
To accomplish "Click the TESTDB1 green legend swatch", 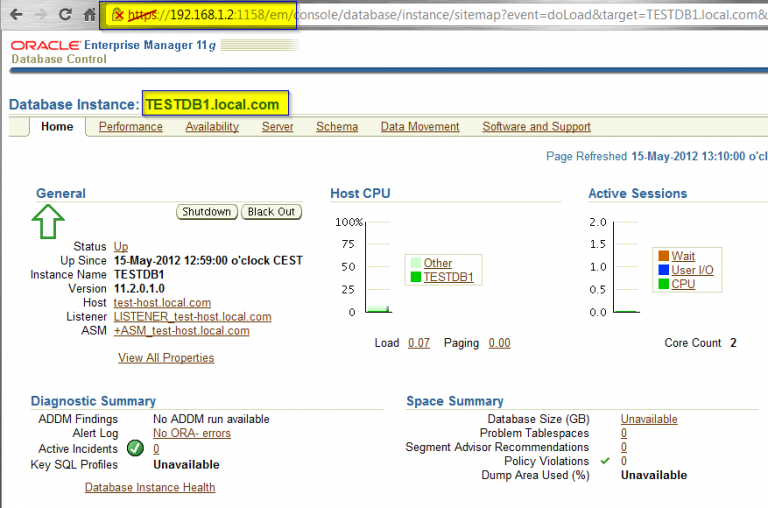I will 416,277.
